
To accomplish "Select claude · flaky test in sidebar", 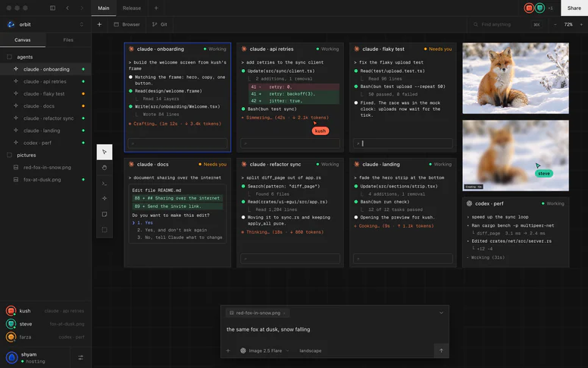I will tap(45, 94).
